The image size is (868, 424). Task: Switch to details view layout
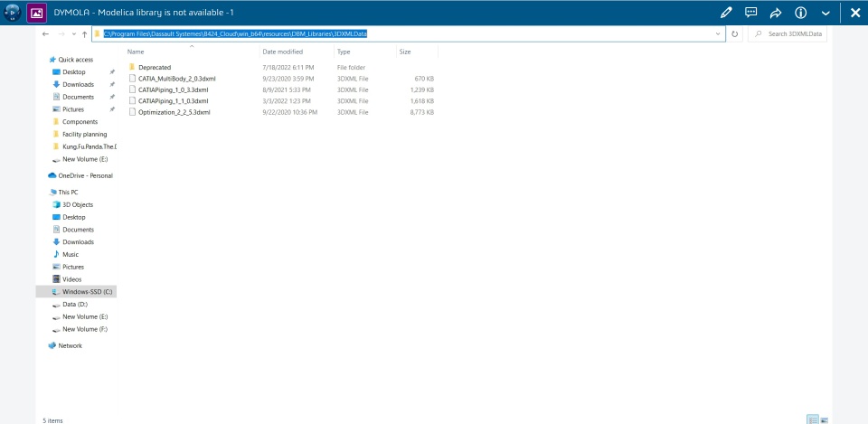tap(813, 419)
